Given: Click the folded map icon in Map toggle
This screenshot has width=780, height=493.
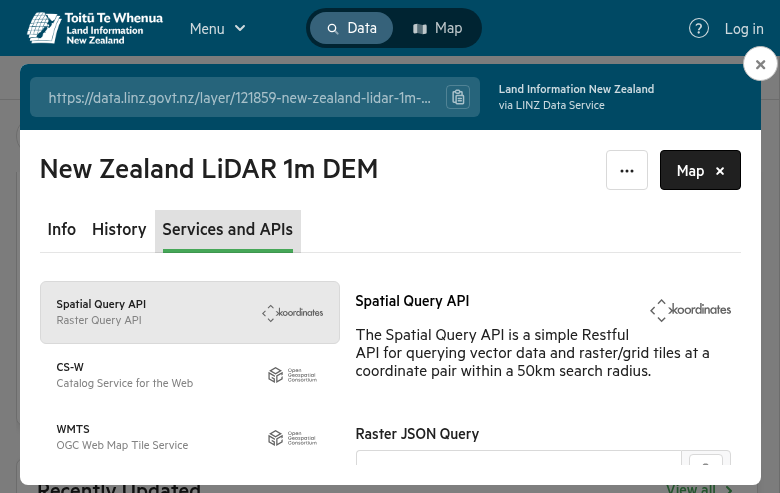Looking at the screenshot, I should (420, 29).
